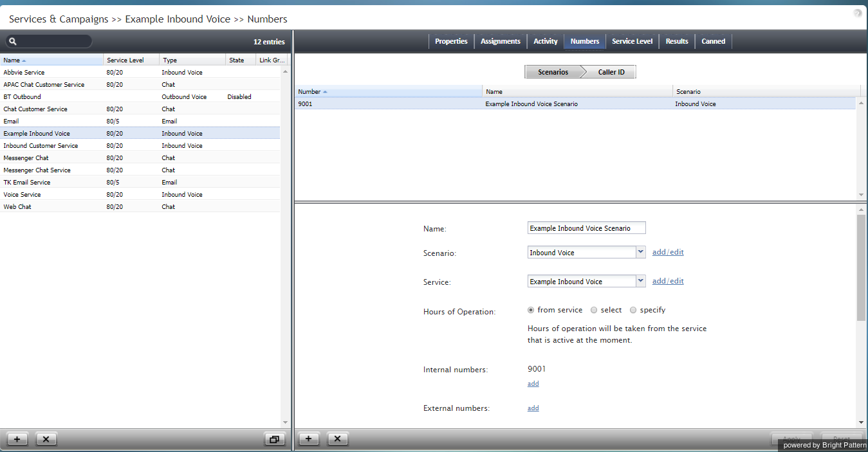Open the Properties tab

451,41
